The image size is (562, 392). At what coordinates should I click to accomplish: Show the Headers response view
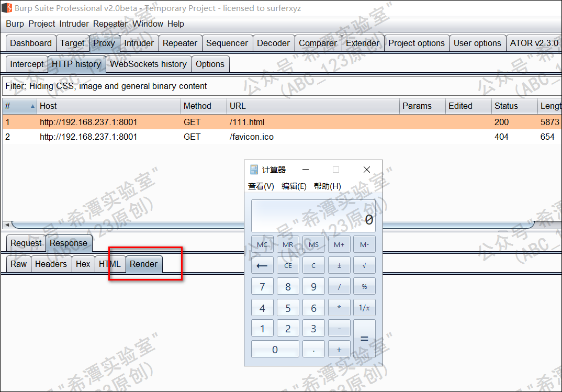[51, 264]
